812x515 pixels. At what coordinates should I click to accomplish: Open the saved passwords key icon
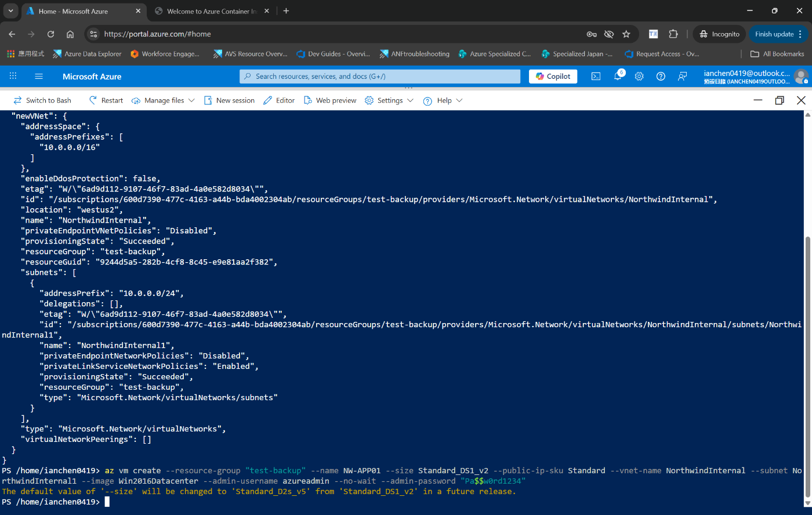(x=592, y=34)
